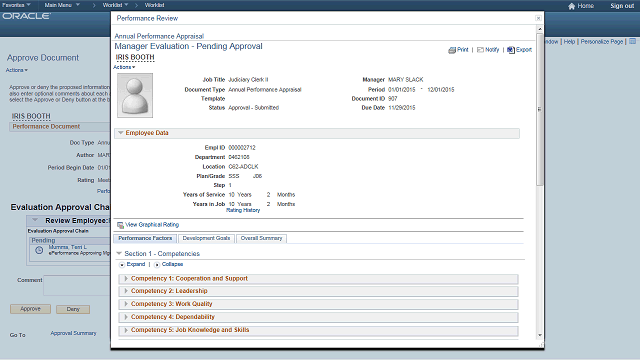Click the Annual Performance Appraisal title text
Screen dimensions: 640x360
coord(159,36)
